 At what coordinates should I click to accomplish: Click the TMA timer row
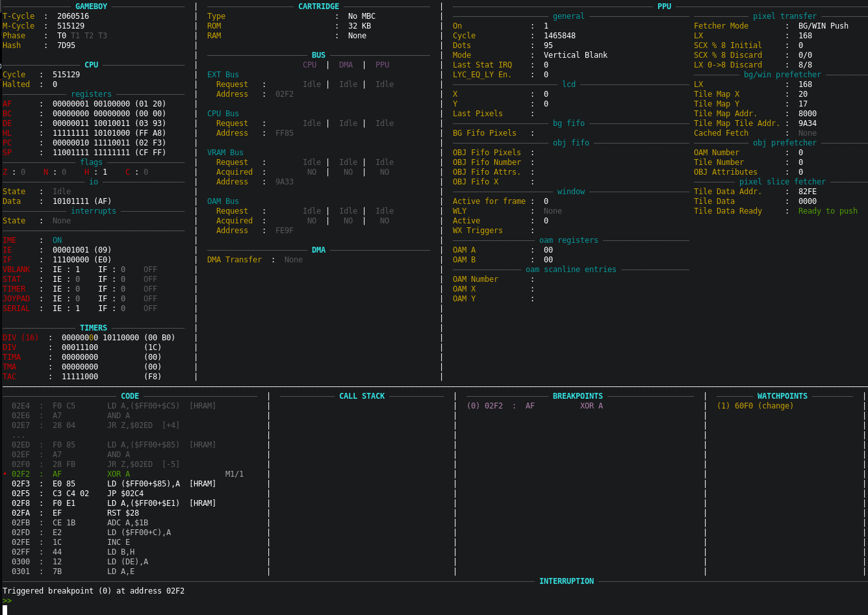tap(83, 367)
